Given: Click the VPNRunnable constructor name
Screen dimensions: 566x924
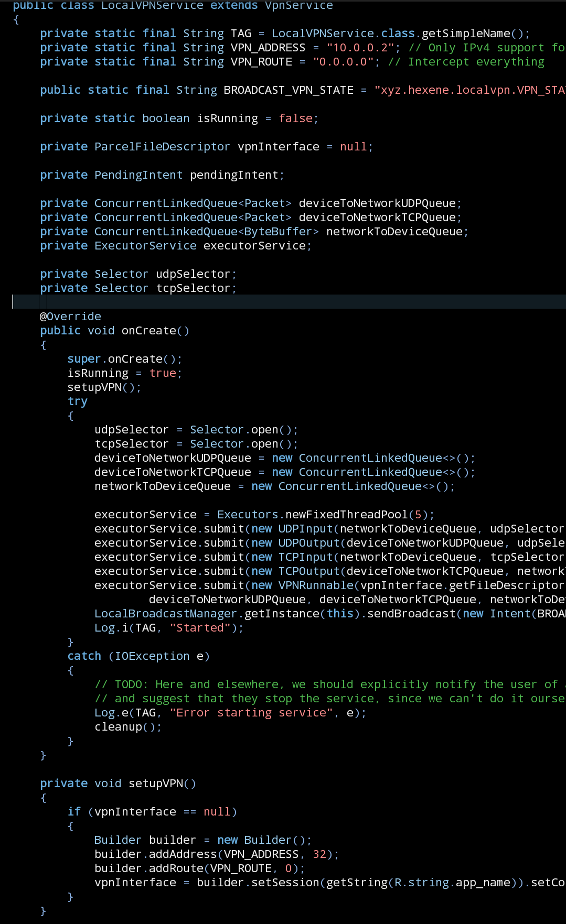Looking at the screenshot, I should [316, 585].
